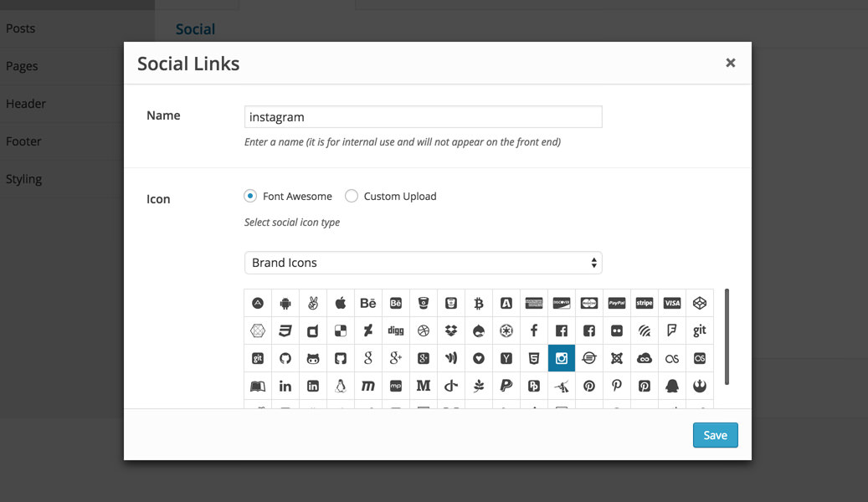The image size is (868, 502).
Task: Choose the Joomla icon
Action: (x=617, y=358)
